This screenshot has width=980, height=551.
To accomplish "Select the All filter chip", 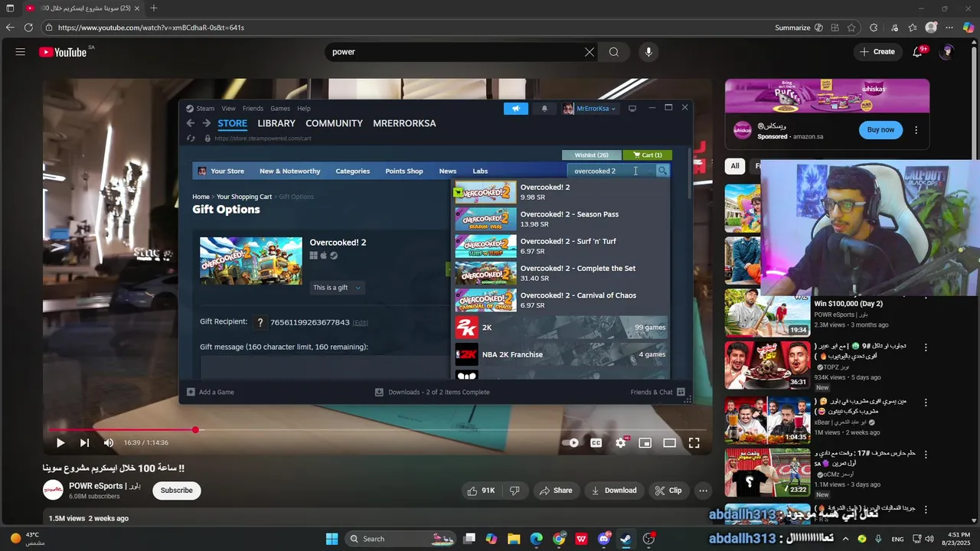I will coord(735,166).
